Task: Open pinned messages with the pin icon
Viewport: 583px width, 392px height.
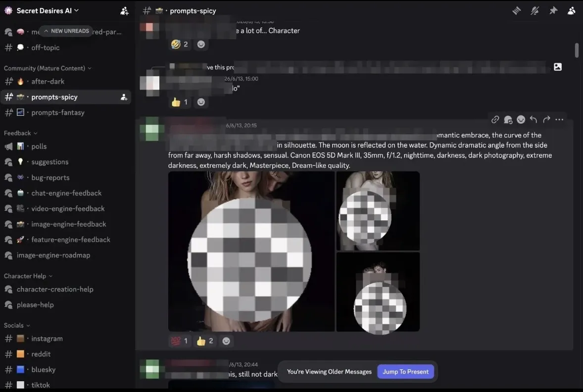Action: pyautogui.click(x=553, y=11)
